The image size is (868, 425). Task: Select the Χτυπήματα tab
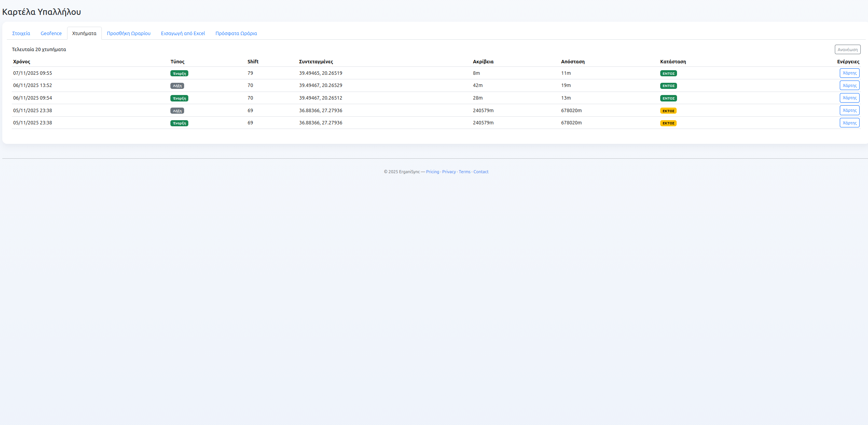pos(84,33)
